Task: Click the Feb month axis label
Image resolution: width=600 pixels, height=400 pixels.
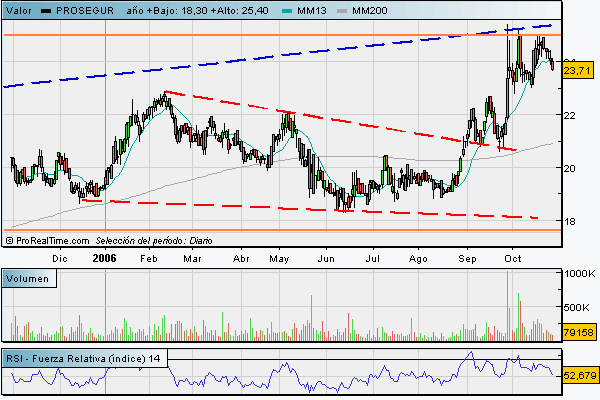Action: pos(149,259)
